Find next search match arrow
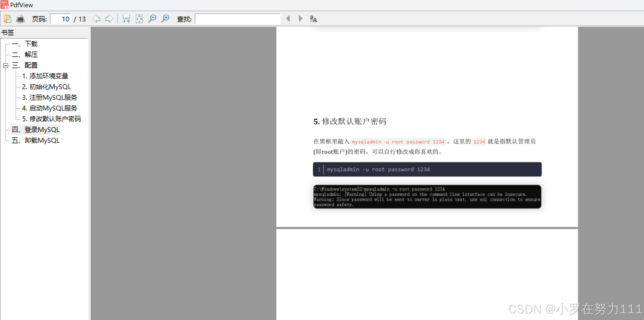The height and width of the screenshot is (320, 644). (x=301, y=19)
